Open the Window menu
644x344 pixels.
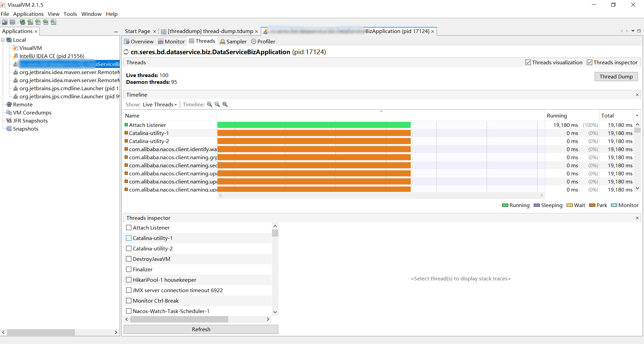pos(91,14)
